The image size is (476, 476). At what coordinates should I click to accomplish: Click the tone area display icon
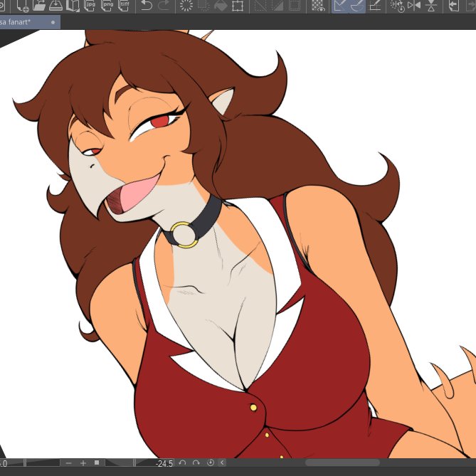click(317, 6)
